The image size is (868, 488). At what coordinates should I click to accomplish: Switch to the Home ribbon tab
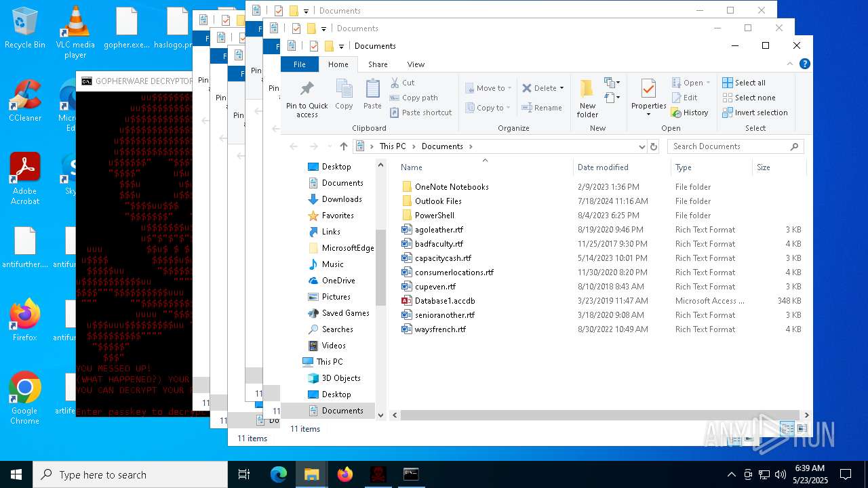[338, 64]
